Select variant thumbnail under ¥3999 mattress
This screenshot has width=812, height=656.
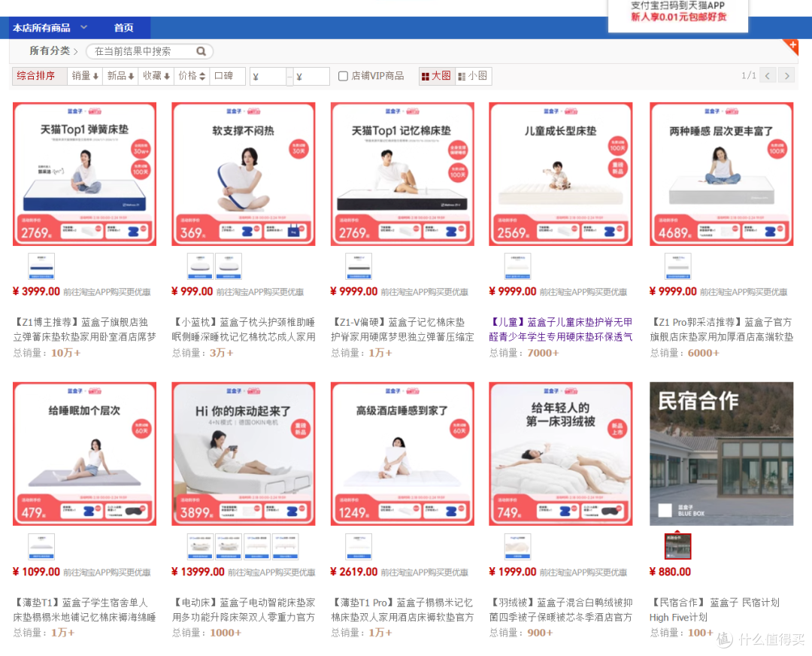click(41, 266)
